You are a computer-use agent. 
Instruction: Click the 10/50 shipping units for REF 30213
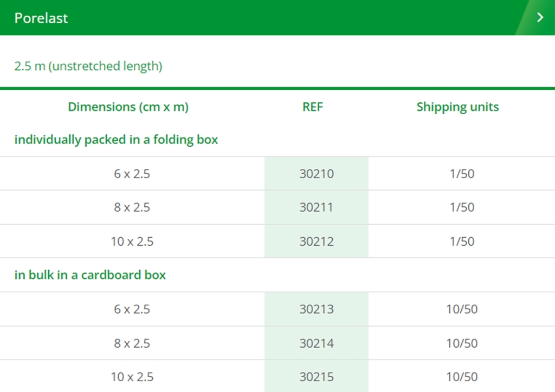coord(462,309)
